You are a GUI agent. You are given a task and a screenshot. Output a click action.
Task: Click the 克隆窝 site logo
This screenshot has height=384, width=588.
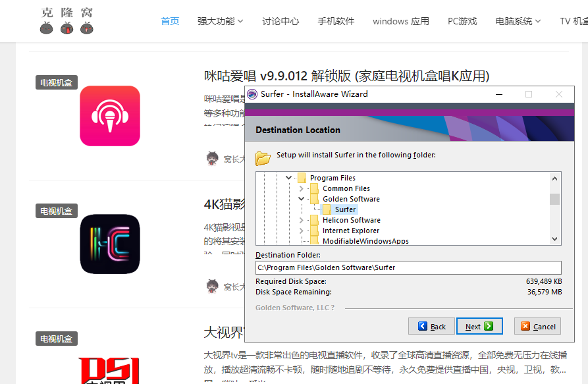(67, 20)
